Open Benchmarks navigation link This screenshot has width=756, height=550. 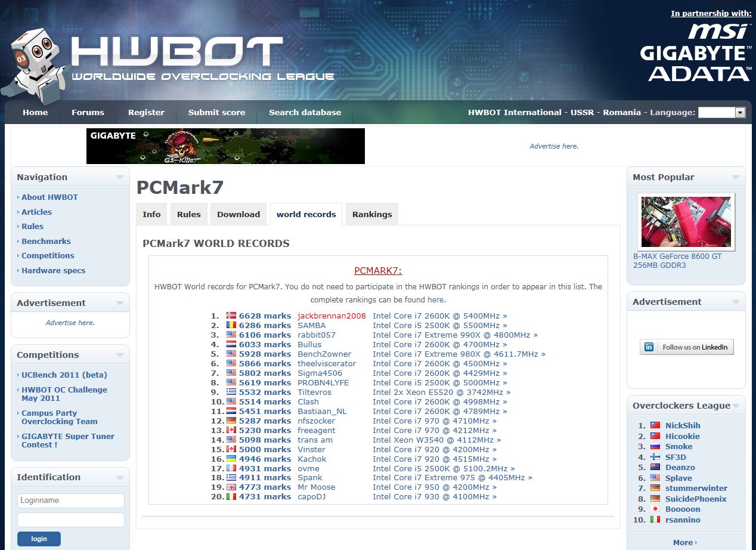click(x=46, y=242)
